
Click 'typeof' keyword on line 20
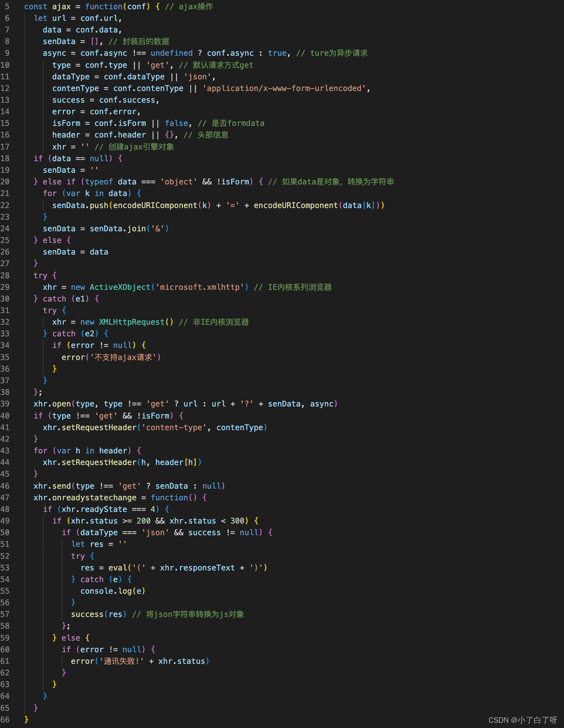tap(99, 182)
